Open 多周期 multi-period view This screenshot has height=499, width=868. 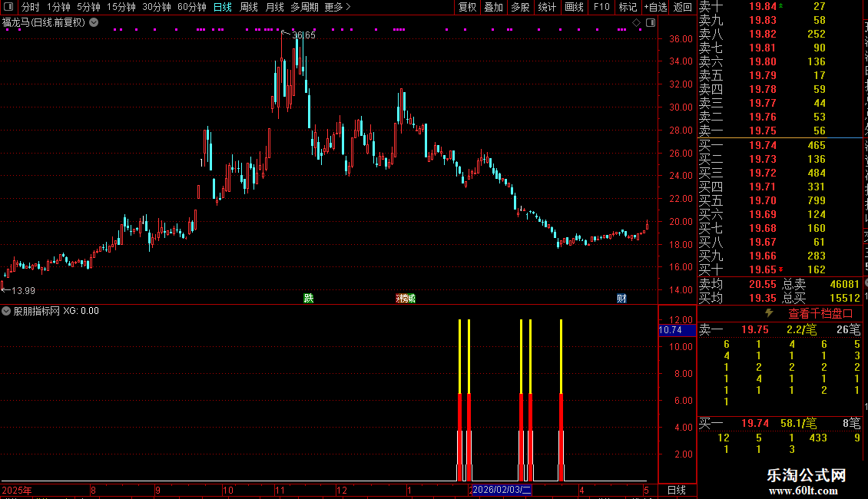(304, 7)
